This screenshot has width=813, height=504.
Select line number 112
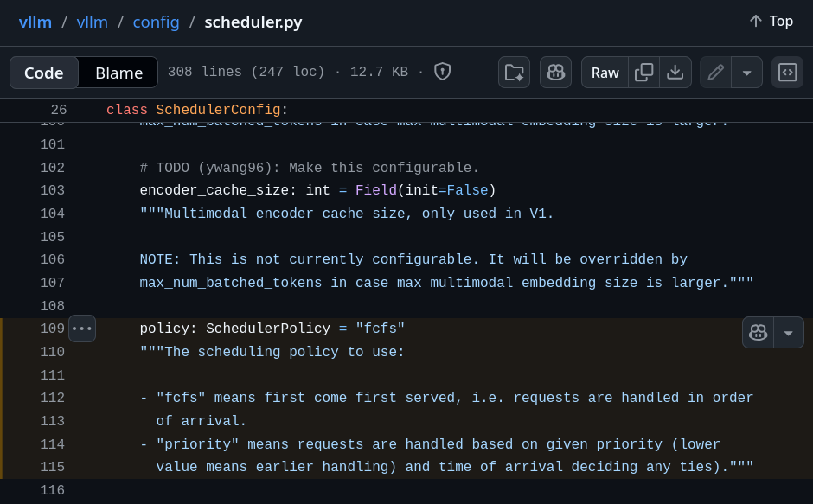coord(53,398)
